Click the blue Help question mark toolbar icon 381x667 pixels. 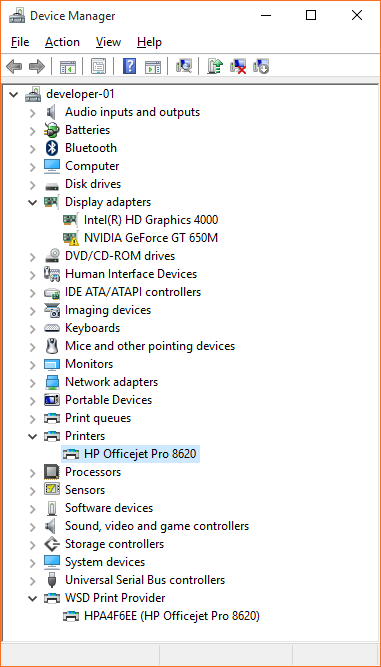[129, 66]
